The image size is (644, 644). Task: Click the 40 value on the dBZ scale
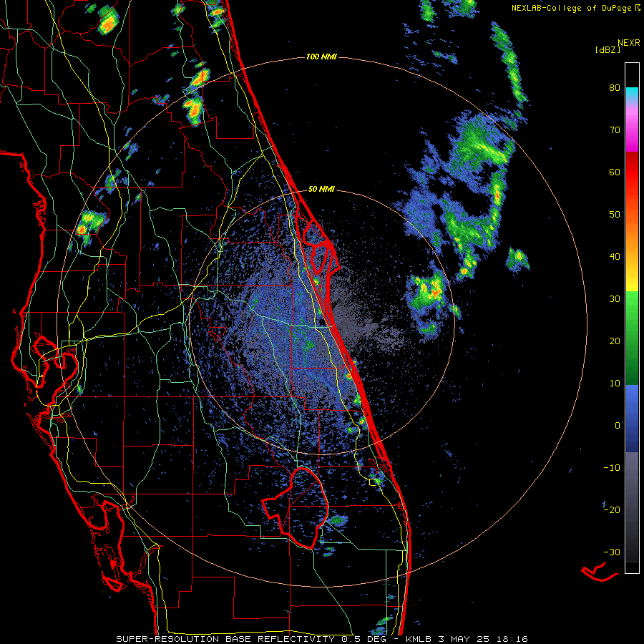pos(615,257)
